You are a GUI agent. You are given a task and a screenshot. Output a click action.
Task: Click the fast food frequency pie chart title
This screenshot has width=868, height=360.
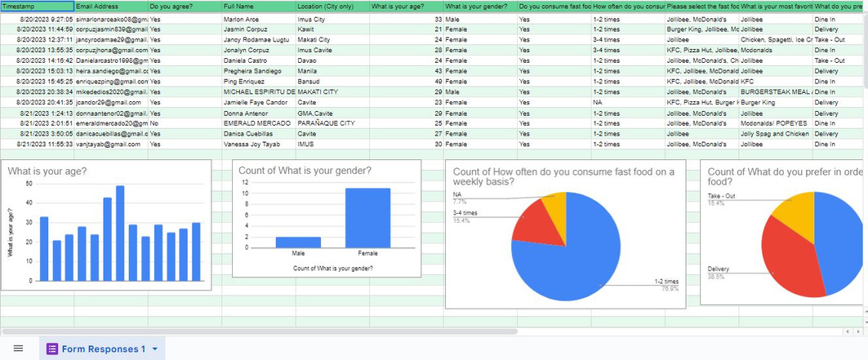click(563, 176)
